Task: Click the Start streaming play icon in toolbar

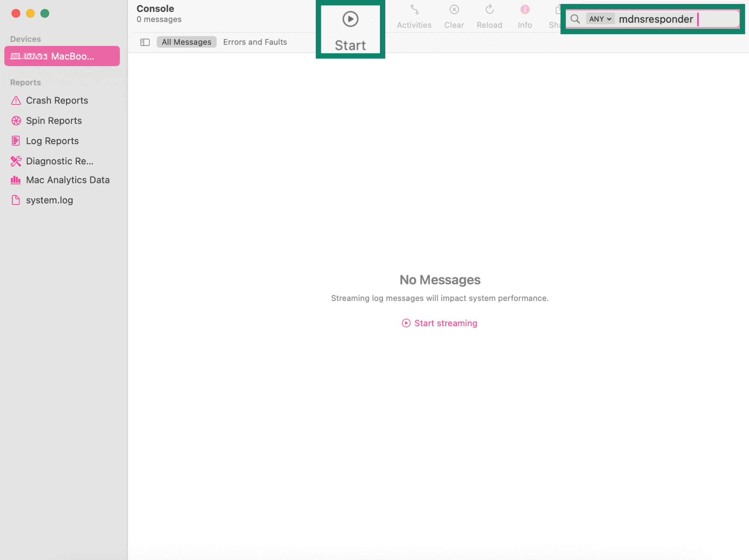Action: [x=350, y=19]
